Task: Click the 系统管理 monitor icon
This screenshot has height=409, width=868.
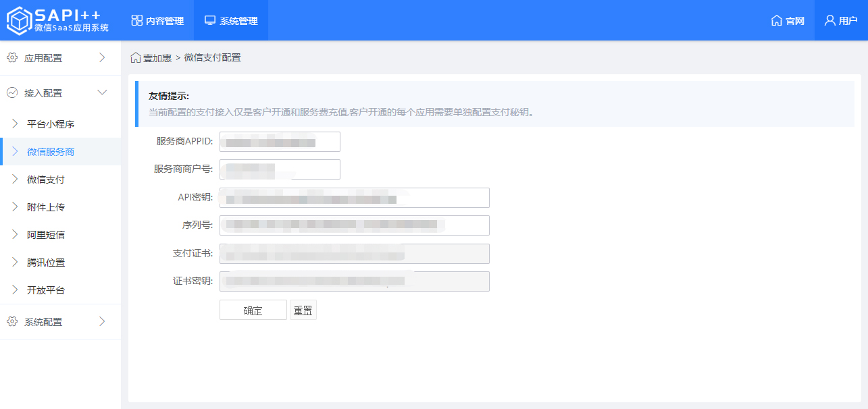Action: (210, 21)
